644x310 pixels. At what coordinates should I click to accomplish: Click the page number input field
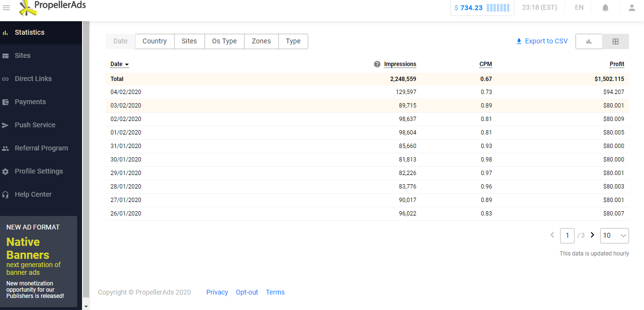pyautogui.click(x=567, y=235)
